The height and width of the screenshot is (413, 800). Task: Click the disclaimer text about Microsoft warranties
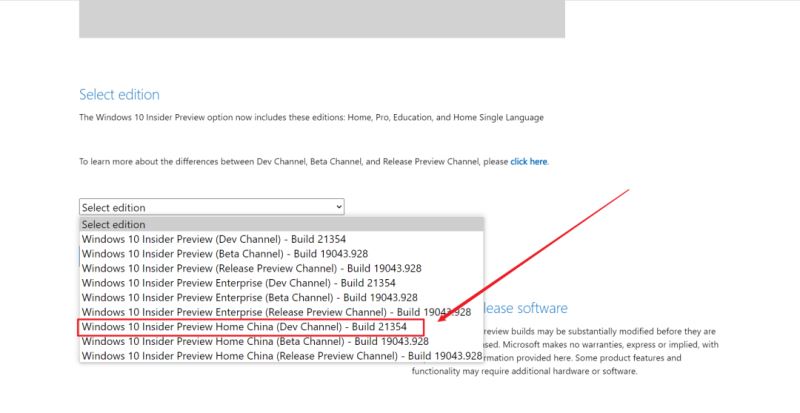[600, 345]
